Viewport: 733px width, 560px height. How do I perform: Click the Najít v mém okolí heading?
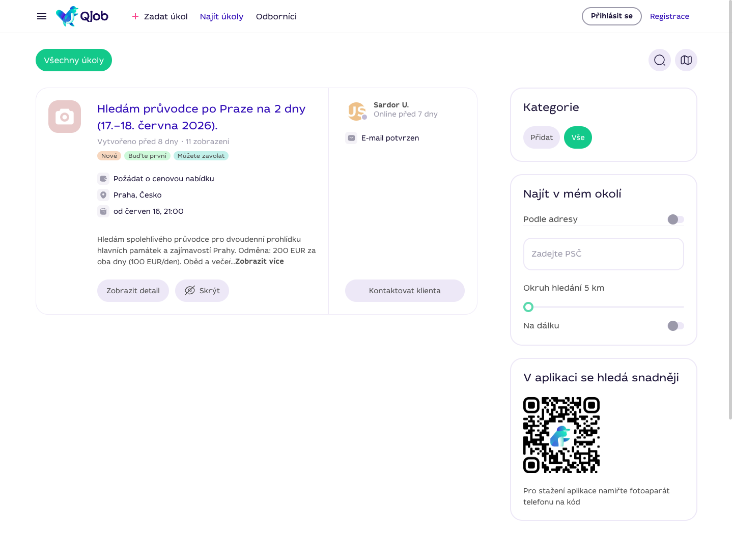click(x=572, y=194)
